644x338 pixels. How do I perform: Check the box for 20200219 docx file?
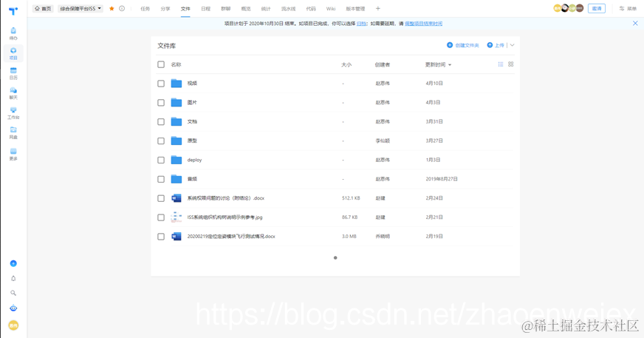coord(161,237)
